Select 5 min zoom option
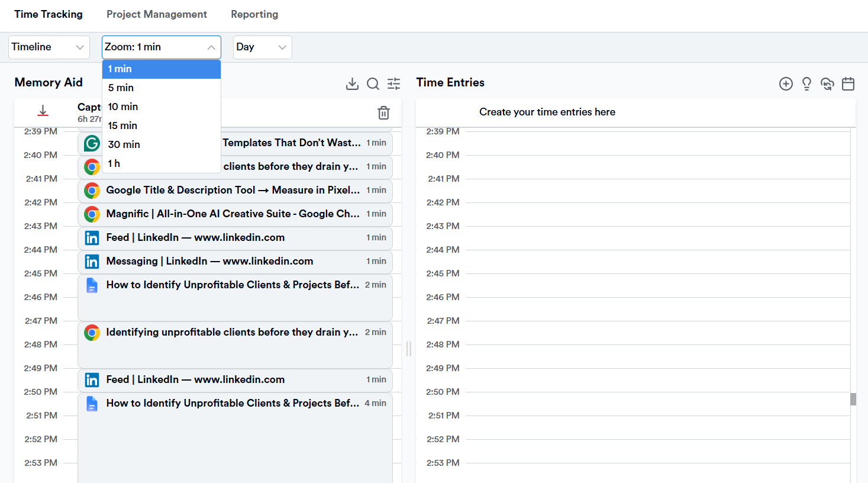The height and width of the screenshot is (483, 868). [x=162, y=88]
